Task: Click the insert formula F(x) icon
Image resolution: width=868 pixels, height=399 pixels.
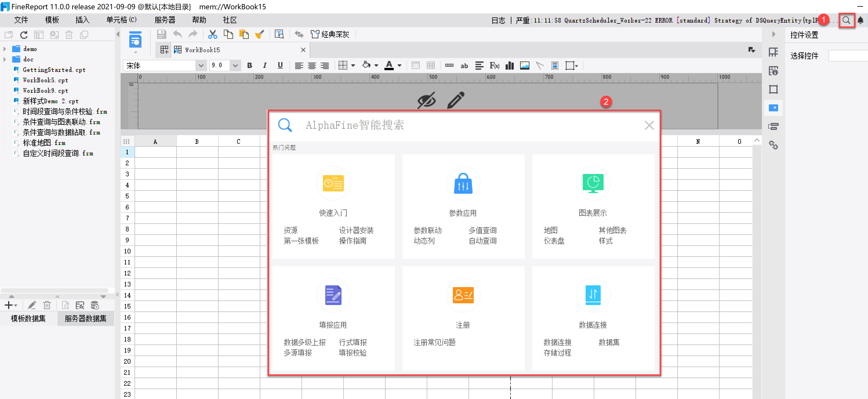Action: pos(494,65)
